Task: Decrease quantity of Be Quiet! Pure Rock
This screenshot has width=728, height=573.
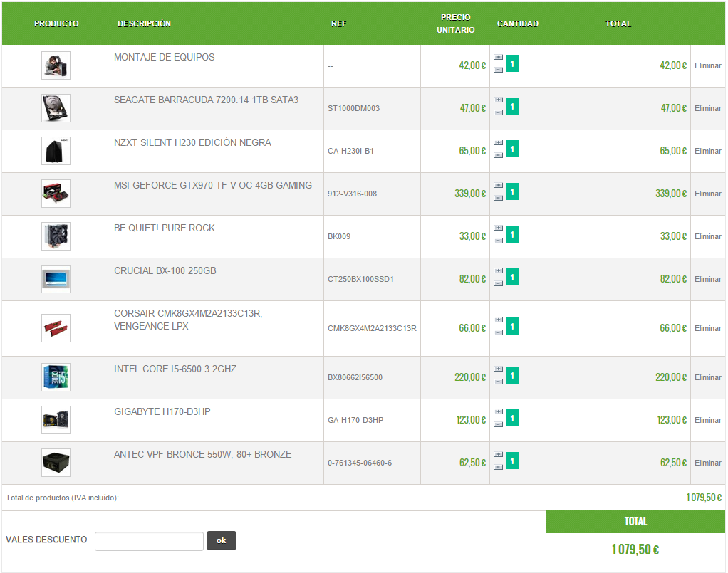Action: pos(498,241)
